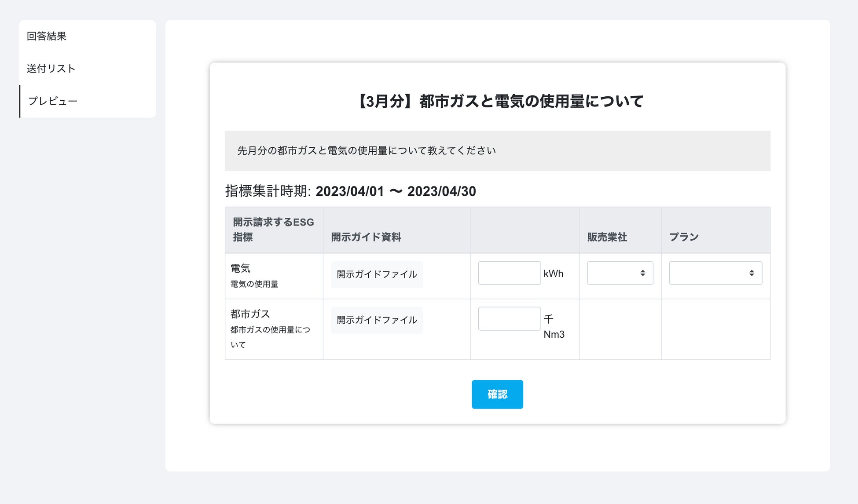Focus the 千 Nm3 gas usage input

tap(509, 319)
